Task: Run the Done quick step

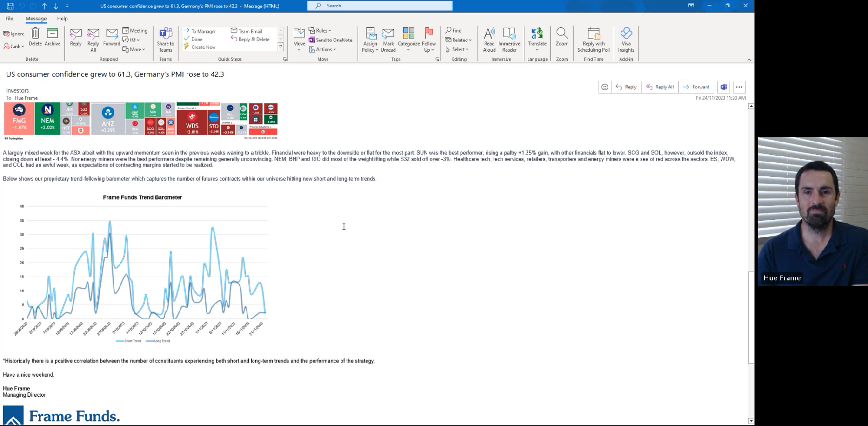Action: [x=194, y=39]
